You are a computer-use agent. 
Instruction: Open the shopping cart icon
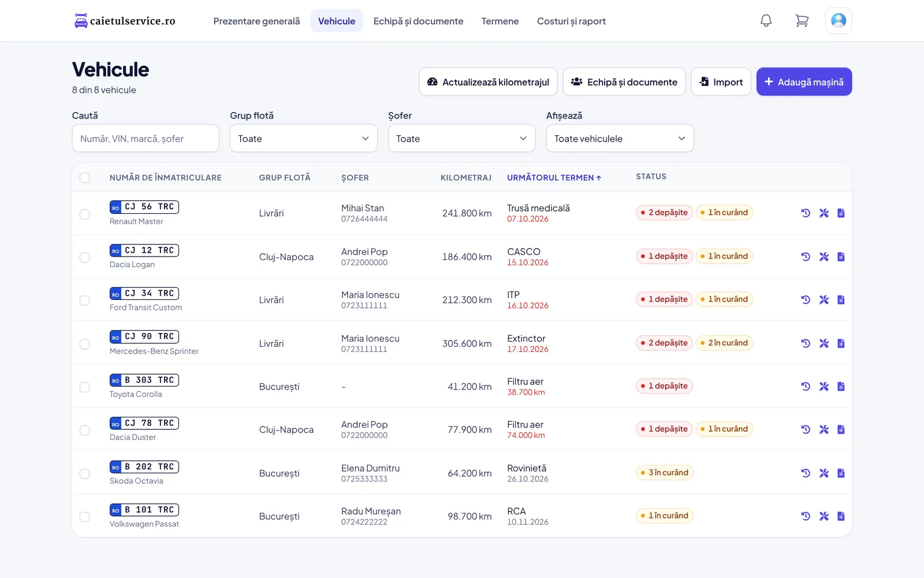(802, 21)
